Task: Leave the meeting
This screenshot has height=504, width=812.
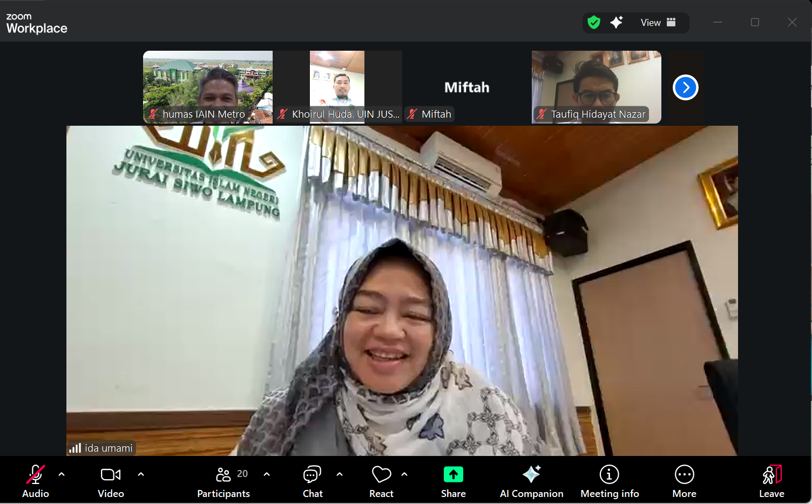Action: 771,480
